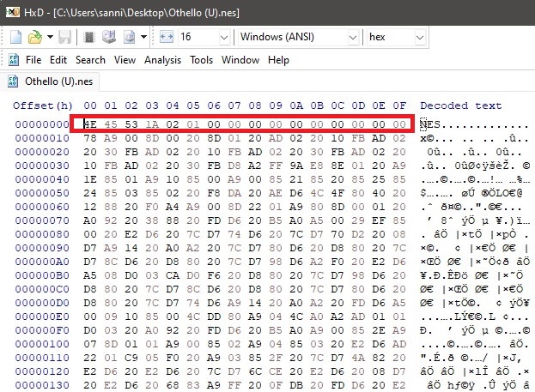Click byte A4 in row 00000060
The image size is (535, 392).
pos(173,207)
